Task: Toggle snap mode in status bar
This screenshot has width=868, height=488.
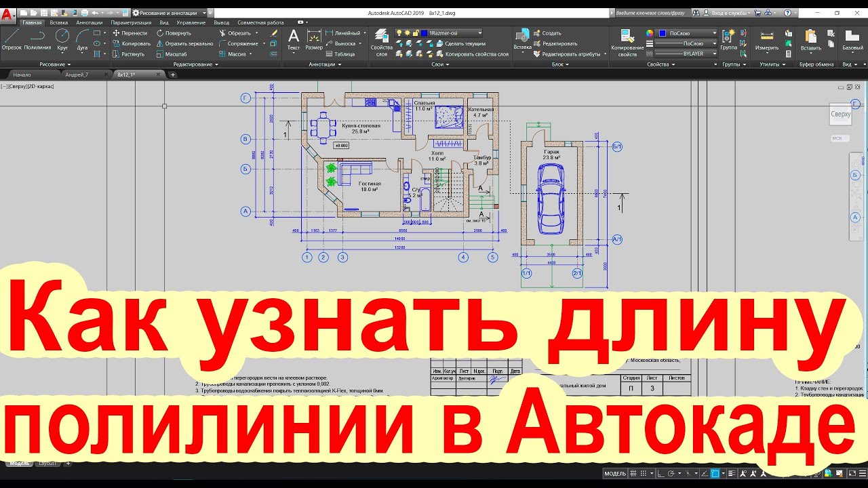Action: (644, 473)
